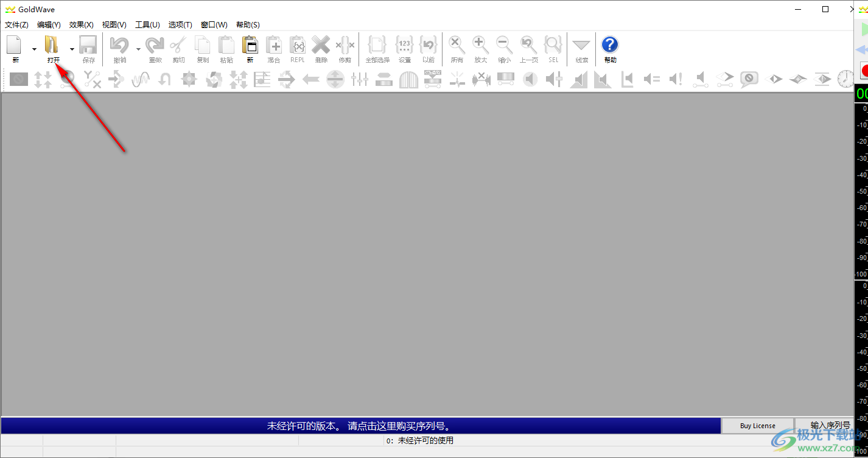This screenshot has height=458, width=868.
Task: Click the 线索 cue point icon
Action: click(x=582, y=45)
